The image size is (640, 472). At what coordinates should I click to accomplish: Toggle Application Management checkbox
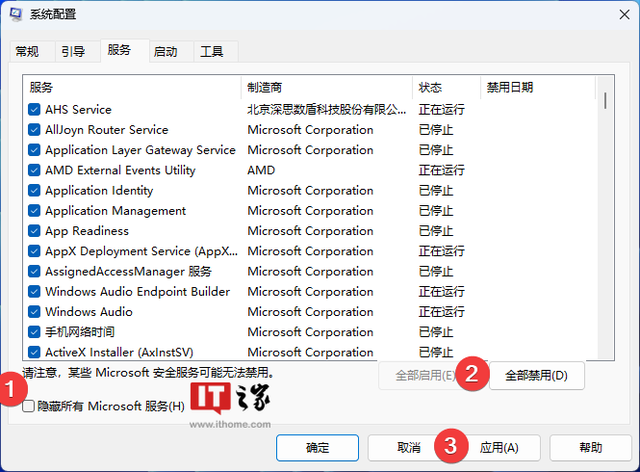click(x=34, y=211)
